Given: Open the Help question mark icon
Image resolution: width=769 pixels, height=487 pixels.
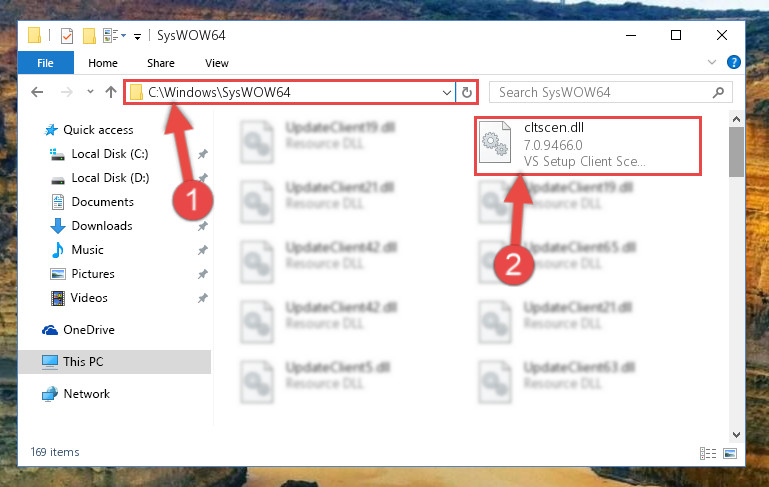Looking at the screenshot, I should (734, 62).
